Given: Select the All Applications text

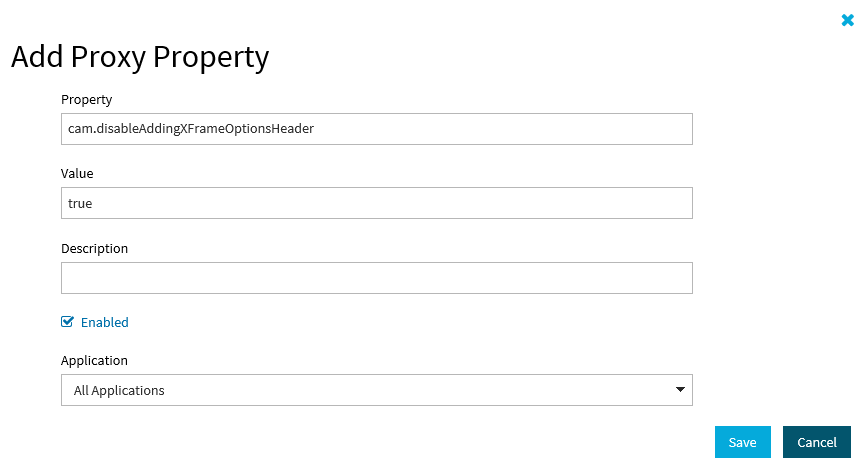Looking at the screenshot, I should point(119,390).
